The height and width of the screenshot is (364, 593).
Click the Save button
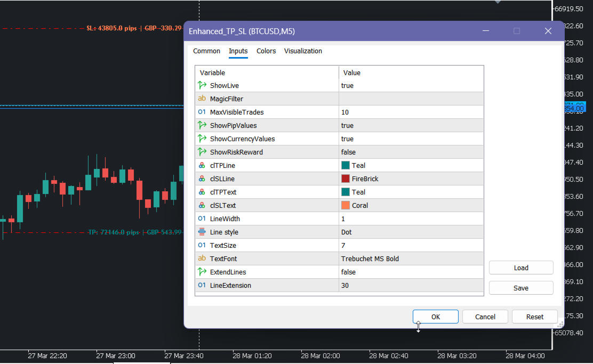pyautogui.click(x=521, y=288)
